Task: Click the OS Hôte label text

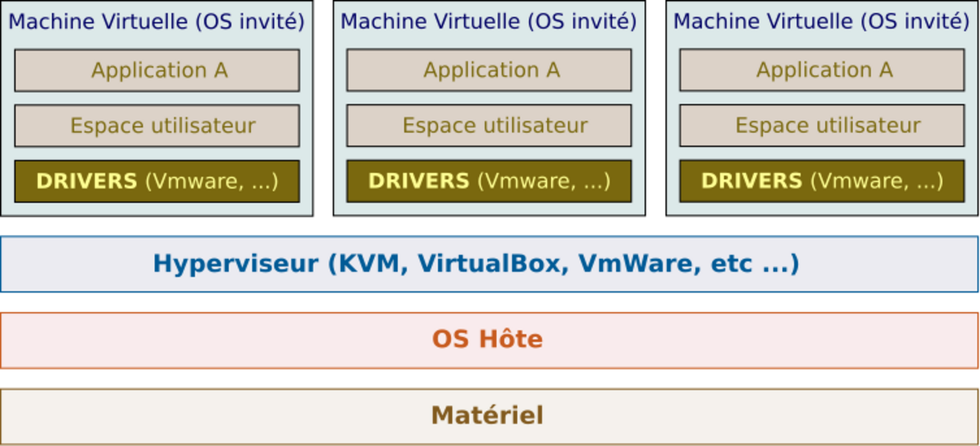Action: pos(487,339)
